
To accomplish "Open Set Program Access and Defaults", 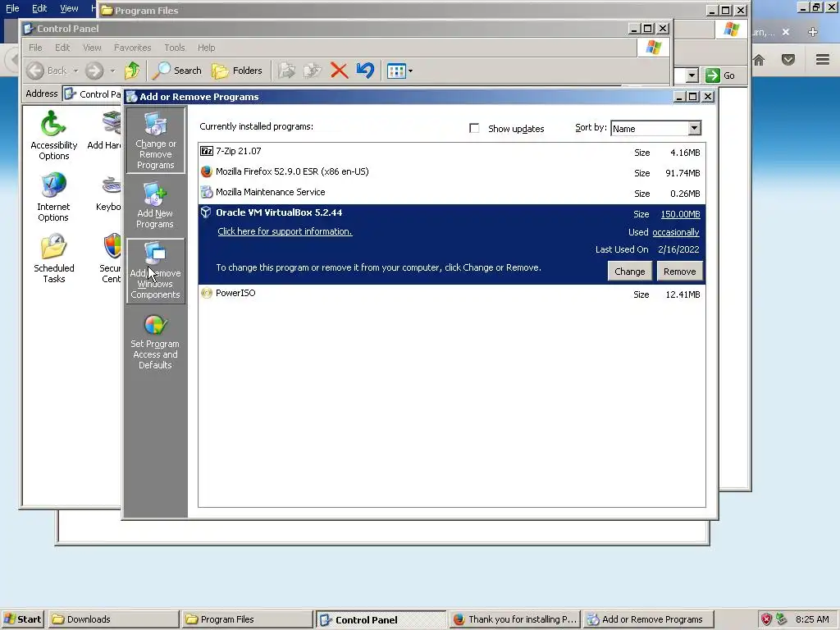I will (x=155, y=340).
